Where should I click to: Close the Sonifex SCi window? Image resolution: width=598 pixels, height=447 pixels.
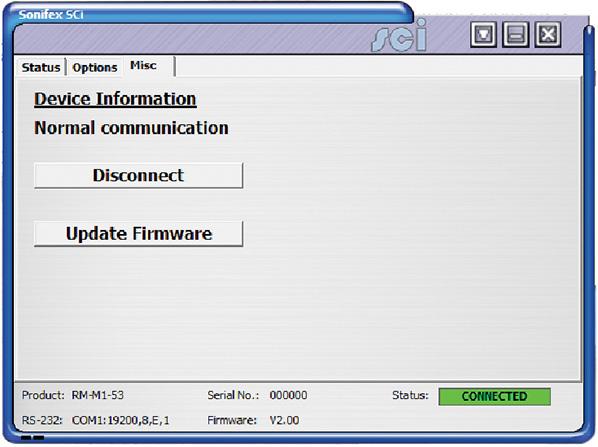click(548, 35)
